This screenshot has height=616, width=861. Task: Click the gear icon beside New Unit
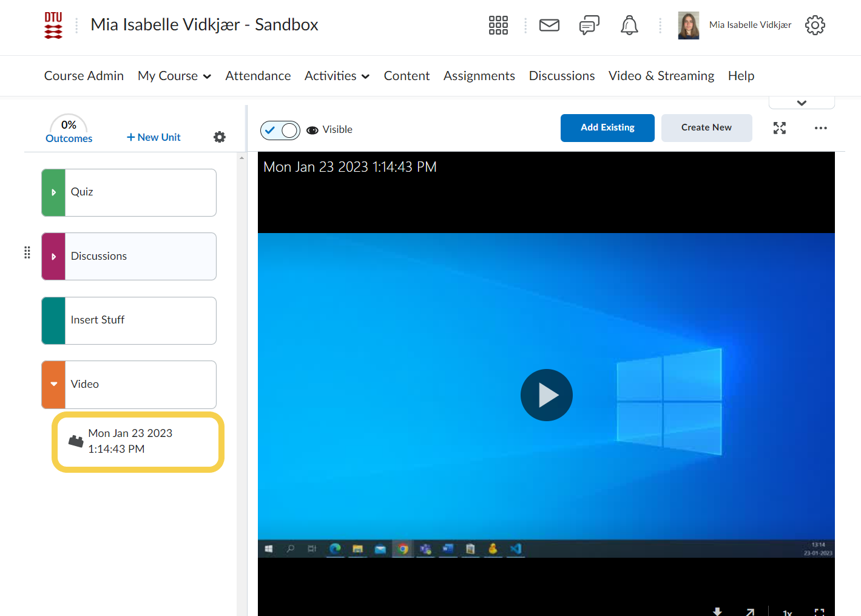(220, 137)
